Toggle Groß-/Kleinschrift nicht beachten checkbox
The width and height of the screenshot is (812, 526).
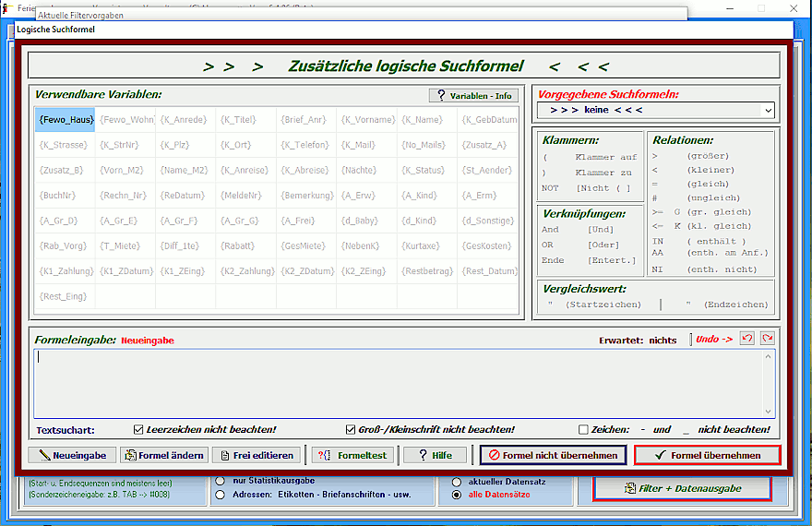(x=351, y=430)
